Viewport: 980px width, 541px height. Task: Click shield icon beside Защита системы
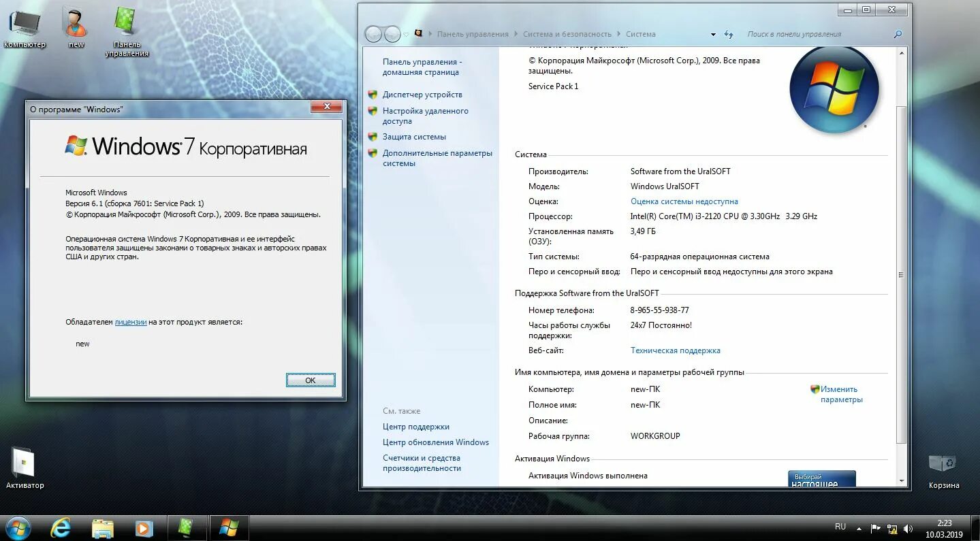tap(373, 137)
